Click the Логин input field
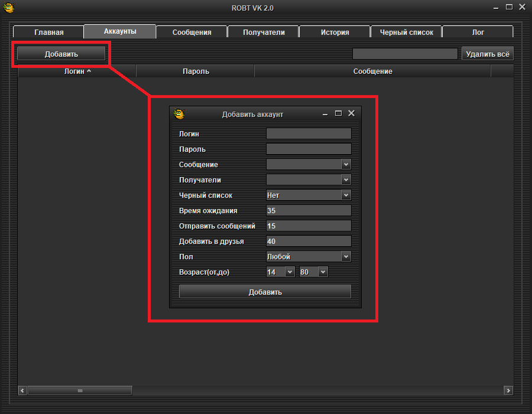 (309, 134)
